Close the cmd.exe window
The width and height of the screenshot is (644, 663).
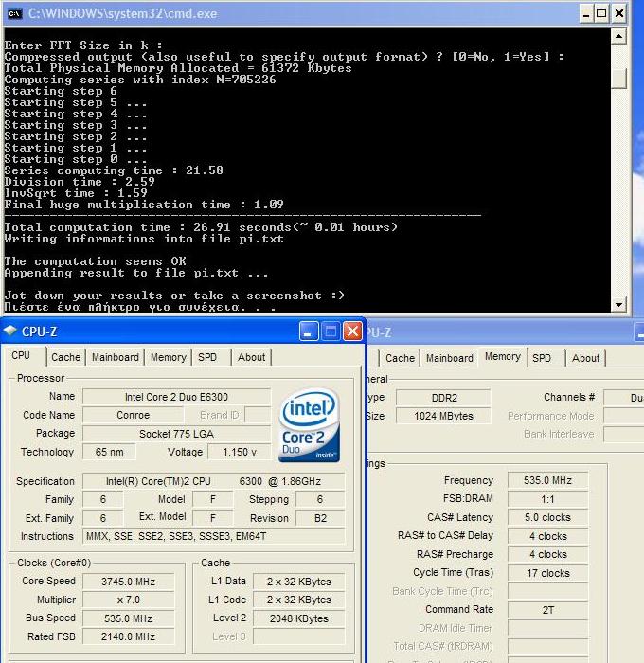tap(618, 14)
